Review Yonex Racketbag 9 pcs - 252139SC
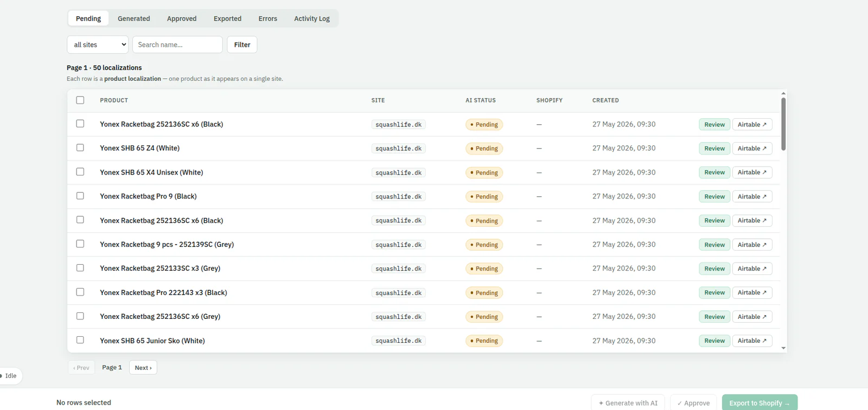 [714, 245]
